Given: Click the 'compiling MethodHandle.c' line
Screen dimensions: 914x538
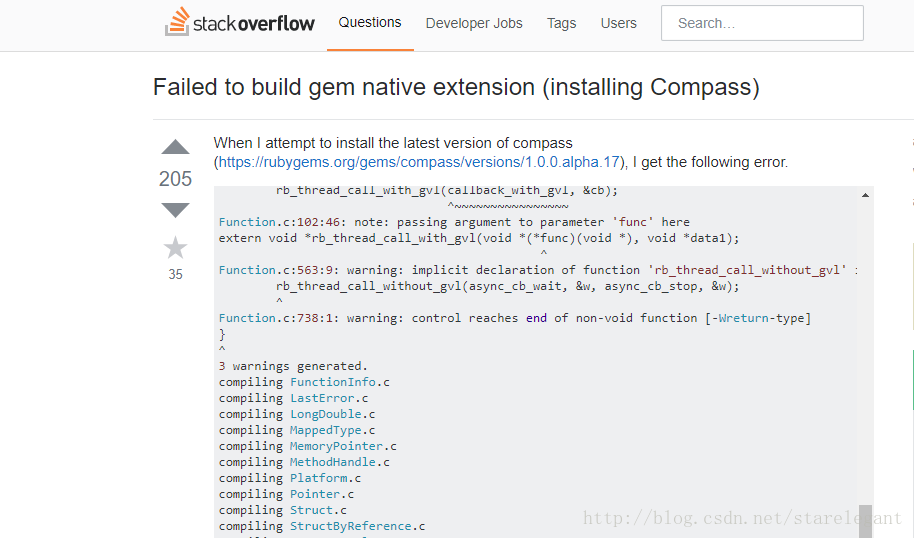Looking at the screenshot, I should pyautogui.click(x=304, y=462).
